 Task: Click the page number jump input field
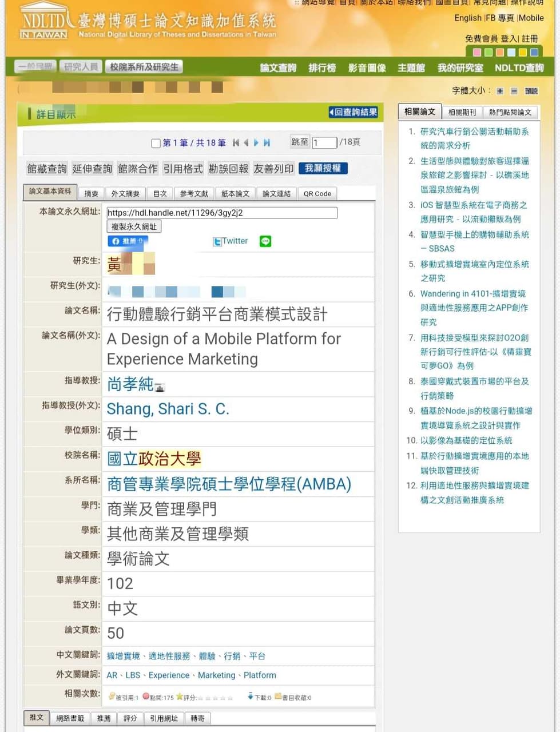324,142
